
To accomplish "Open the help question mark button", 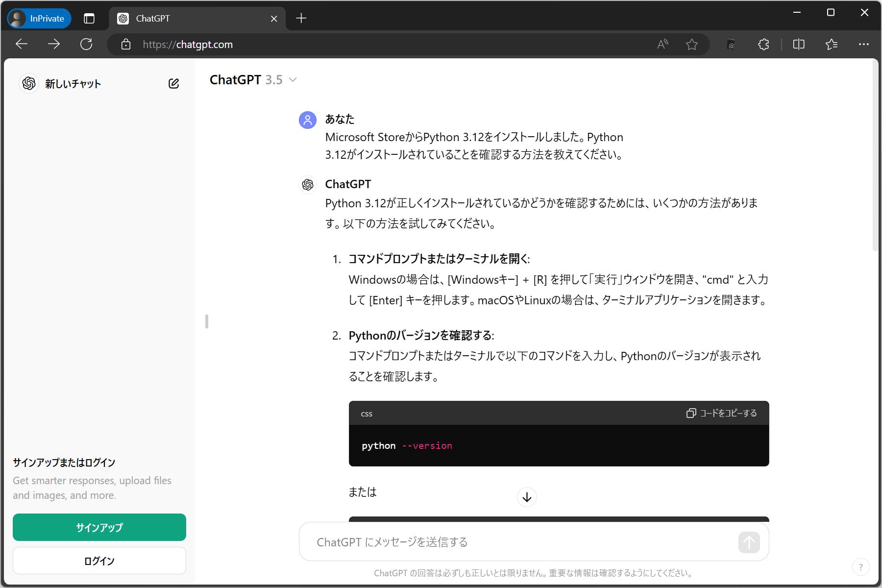I will 861,567.
